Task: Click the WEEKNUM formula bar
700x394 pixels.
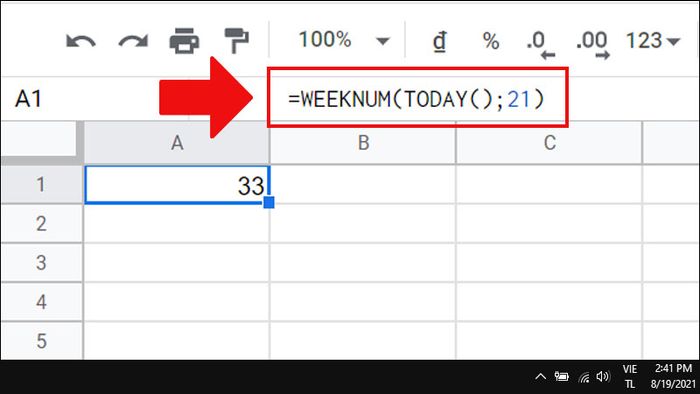Action: pyautogui.click(x=417, y=98)
